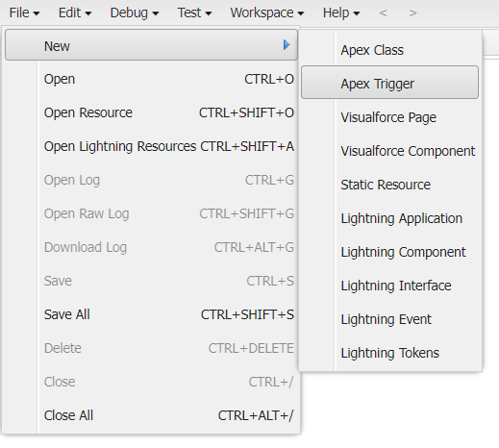499x448 pixels.
Task: Create a new Visualforce Page
Action: pos(389,117)
